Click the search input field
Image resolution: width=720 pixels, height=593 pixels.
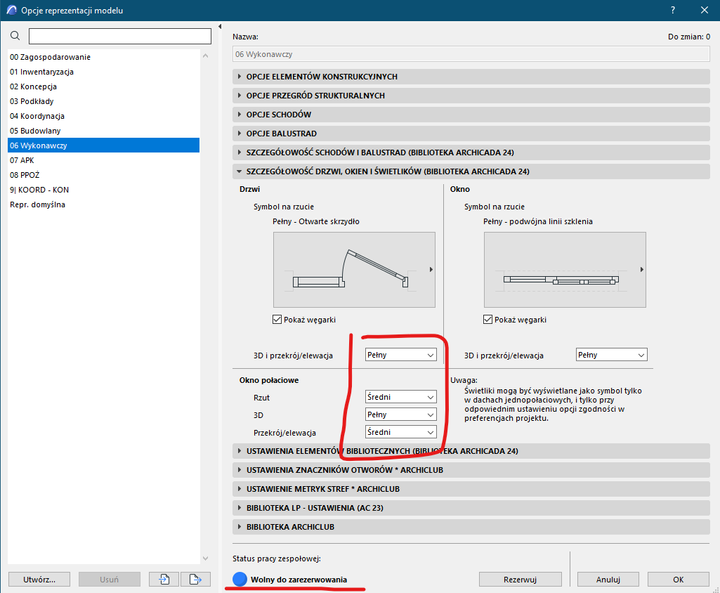coord(120,36)
